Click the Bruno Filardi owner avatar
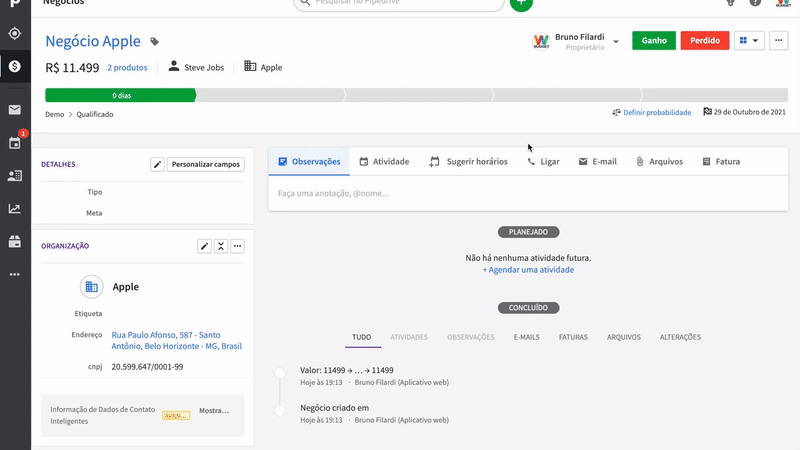The height and width of the screenshot is (450, 800). tap(541, 41)
